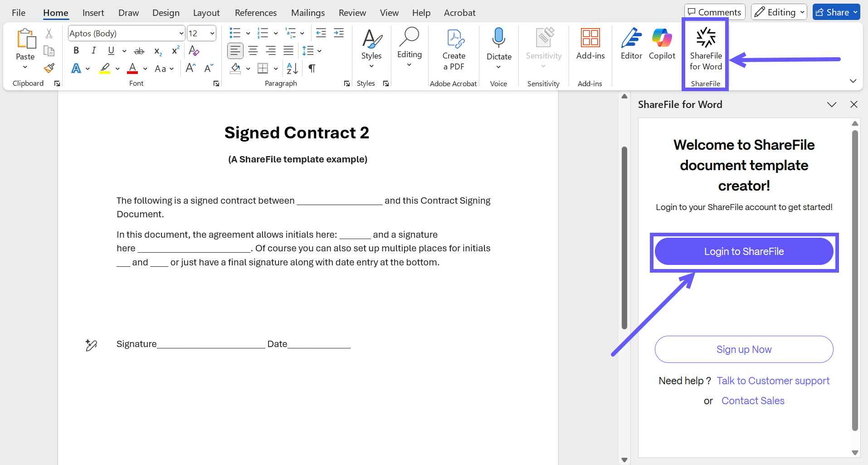
Task: Toggle the paragraph marks display
Action: tap(312, 69)
